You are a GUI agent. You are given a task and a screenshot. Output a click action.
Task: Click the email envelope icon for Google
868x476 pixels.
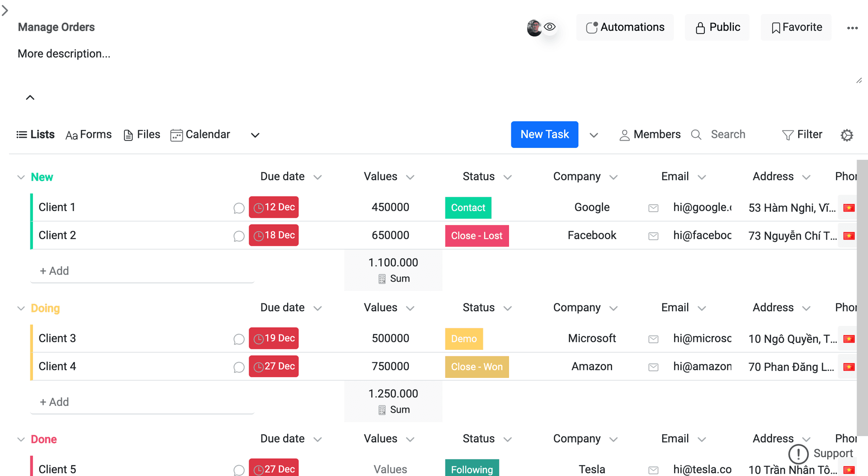pos(653,208)
